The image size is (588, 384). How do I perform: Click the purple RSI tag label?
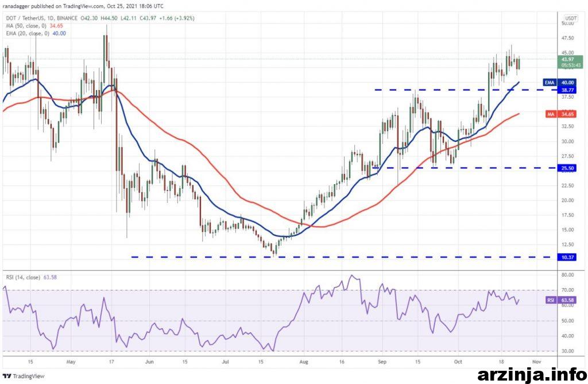click(548, 300)
